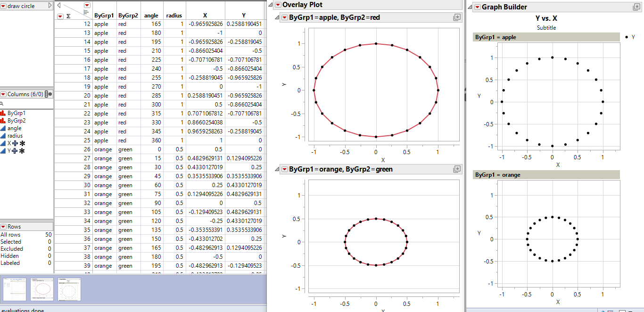This screenshot has height=312, width=644.
Task: Open the 'draw circle' panel red triangle menu
Action: [x=3, y=5]
